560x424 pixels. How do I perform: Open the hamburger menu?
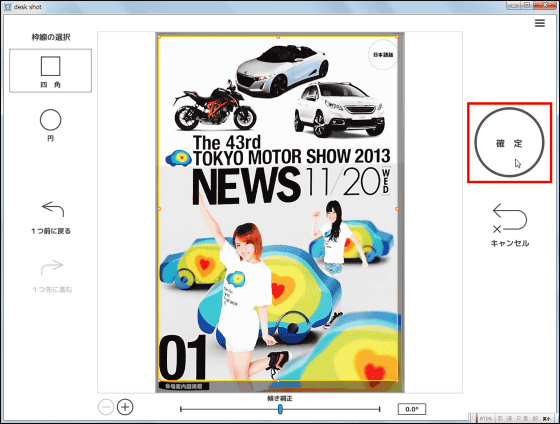[540, 23]
